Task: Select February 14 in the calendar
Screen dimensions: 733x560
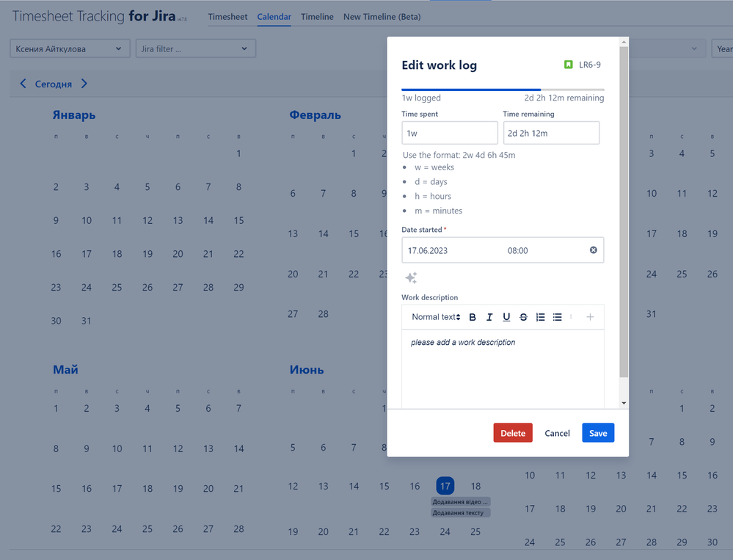Action: (x=324, y=233)
